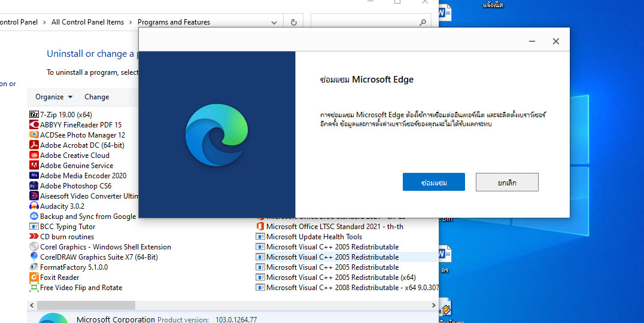Select the Audacity 3.0.2 entry
Screen dimensions: 644x323
click(62, 206)
